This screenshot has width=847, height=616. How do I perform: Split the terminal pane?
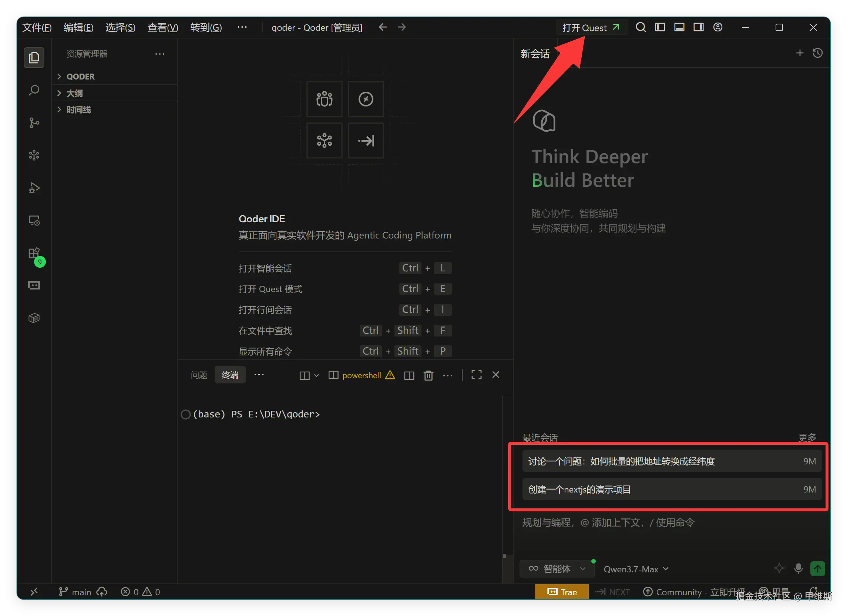[x=409, y=375]
